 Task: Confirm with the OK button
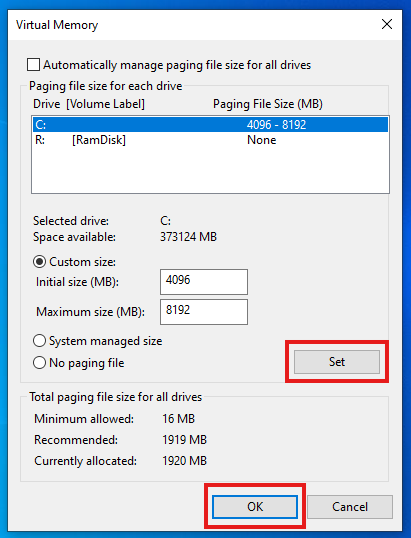pos(255,506)
